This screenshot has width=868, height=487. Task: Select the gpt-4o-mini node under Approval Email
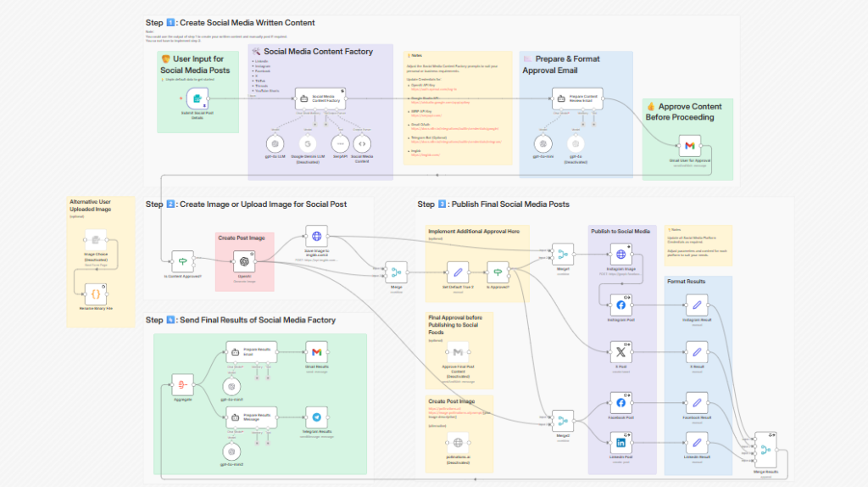point(543,144)
